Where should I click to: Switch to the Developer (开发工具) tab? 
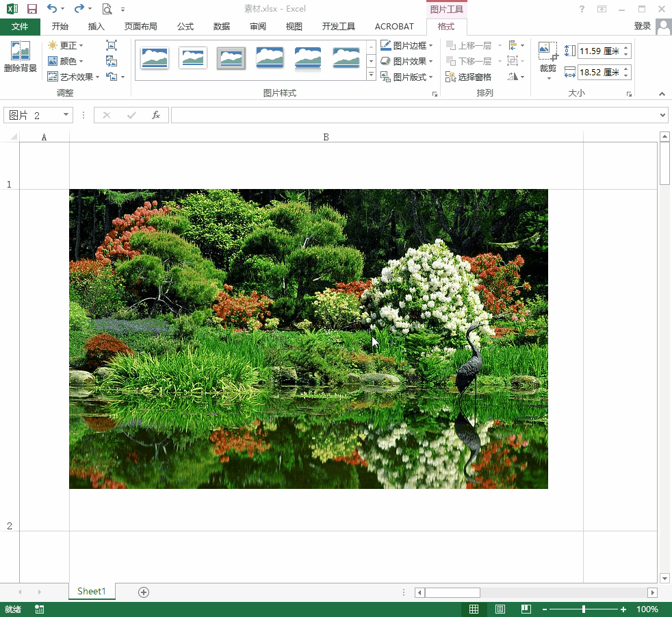(339, 27)
